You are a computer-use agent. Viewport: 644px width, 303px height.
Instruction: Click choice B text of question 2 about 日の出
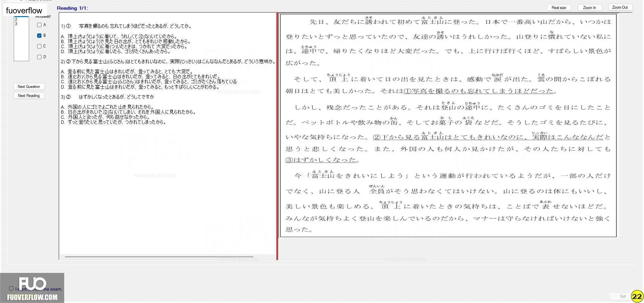[140, 77]
